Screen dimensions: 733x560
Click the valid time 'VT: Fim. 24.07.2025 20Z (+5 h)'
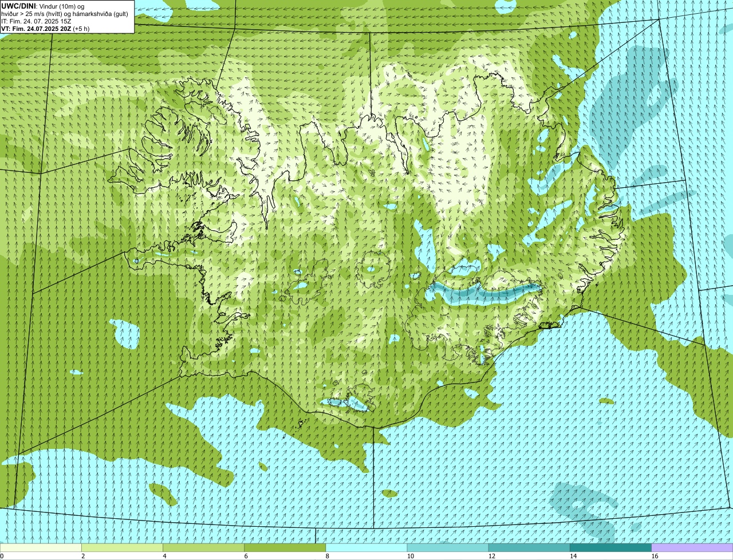(x=45, y=28)
